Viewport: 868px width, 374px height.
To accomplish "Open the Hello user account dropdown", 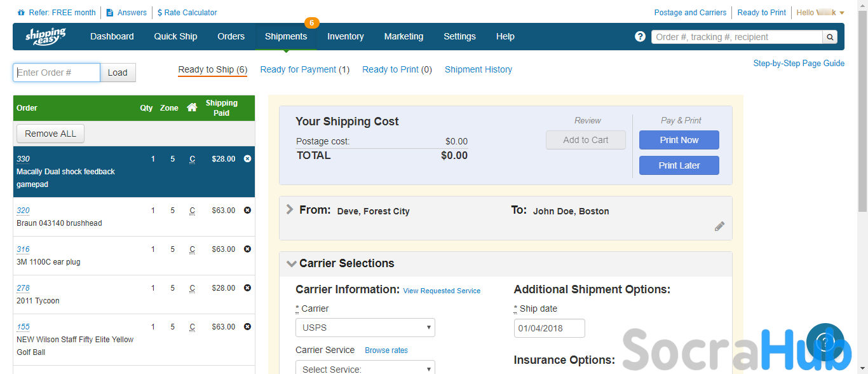I will click(x=820, y=13).
